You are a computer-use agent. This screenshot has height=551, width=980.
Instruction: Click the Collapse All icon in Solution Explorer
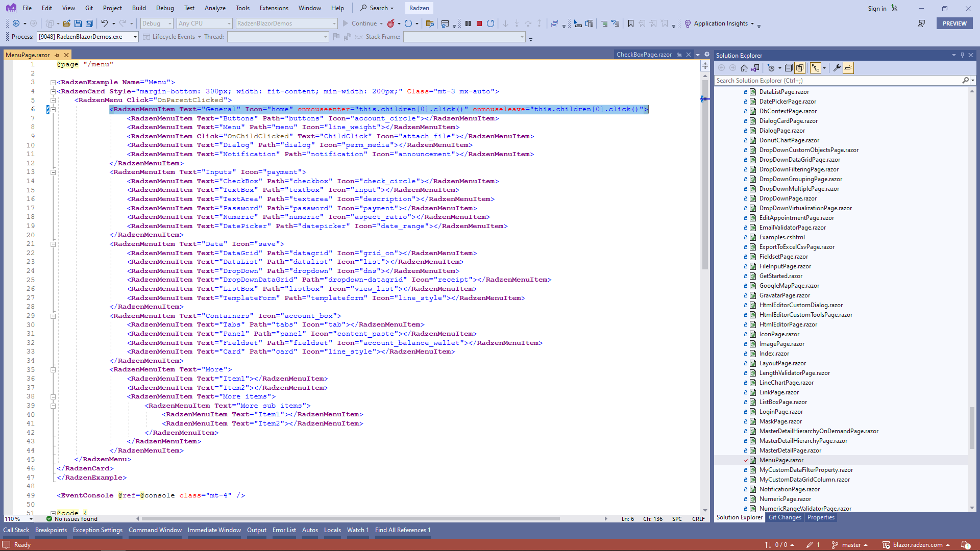pyautogui.click(x=789, y=68)
